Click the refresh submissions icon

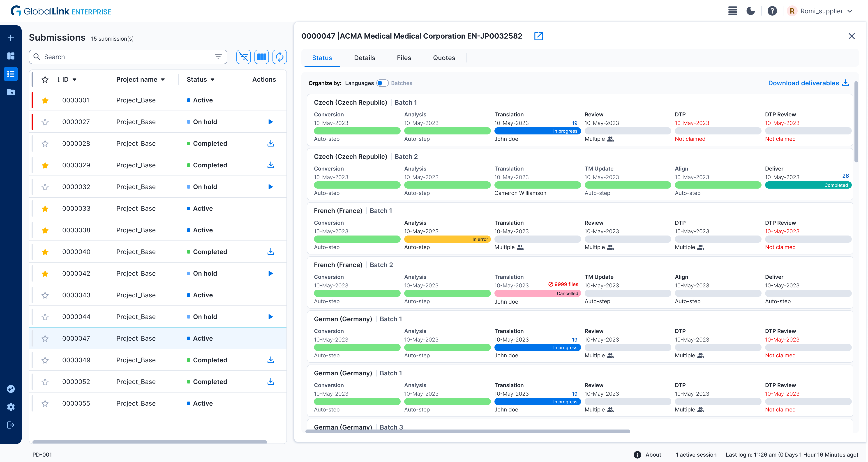(279, 57)
